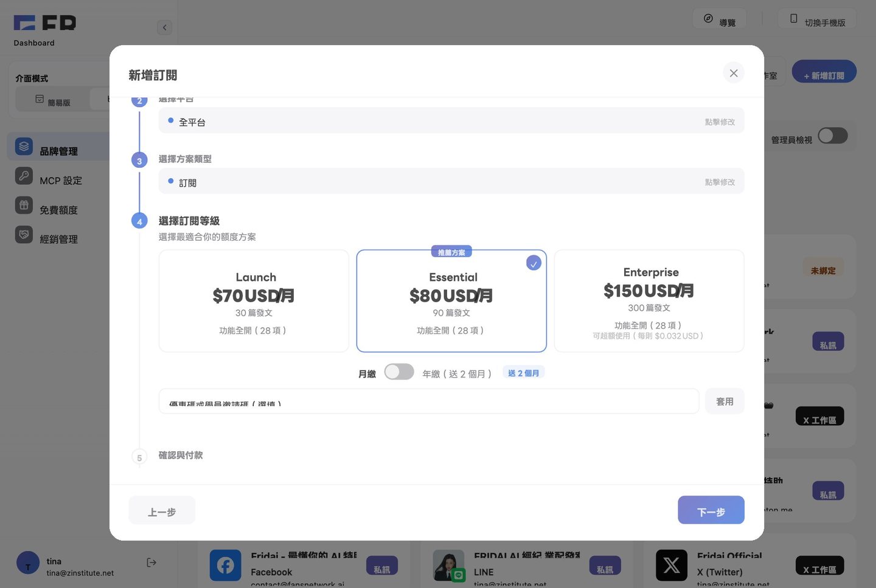876x588 pixels.
Task: Select the Essential $80 USD plan card
Action: coord(451,301)
